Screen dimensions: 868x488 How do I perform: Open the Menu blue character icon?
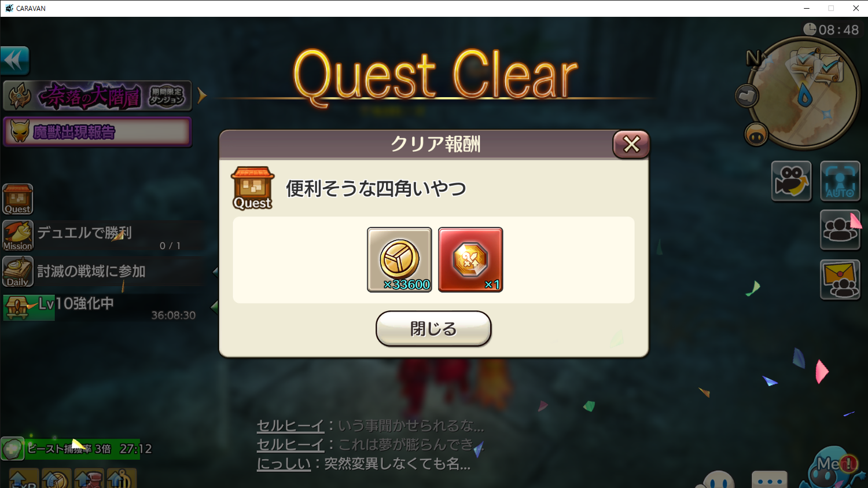click(x=832, y=467)
